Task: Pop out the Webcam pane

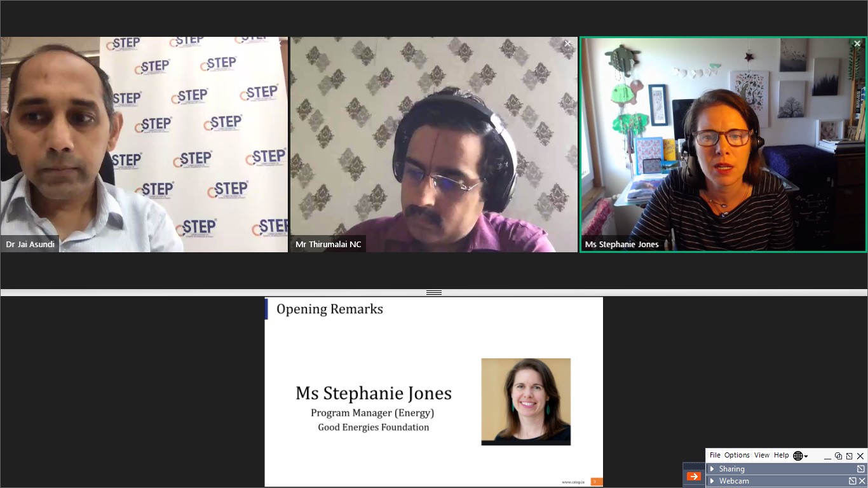Action: pos(852,481)
